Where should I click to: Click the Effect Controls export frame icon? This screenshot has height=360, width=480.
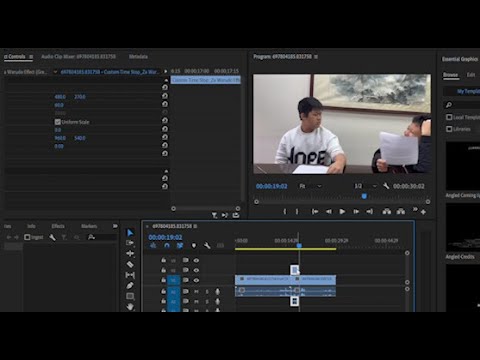[x=236, y=215]
